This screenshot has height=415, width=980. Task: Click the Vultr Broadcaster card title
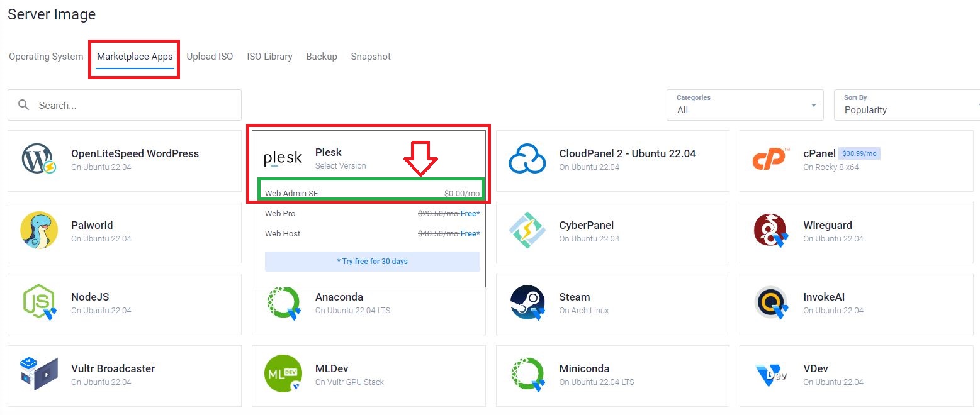[x=113, y=368]
